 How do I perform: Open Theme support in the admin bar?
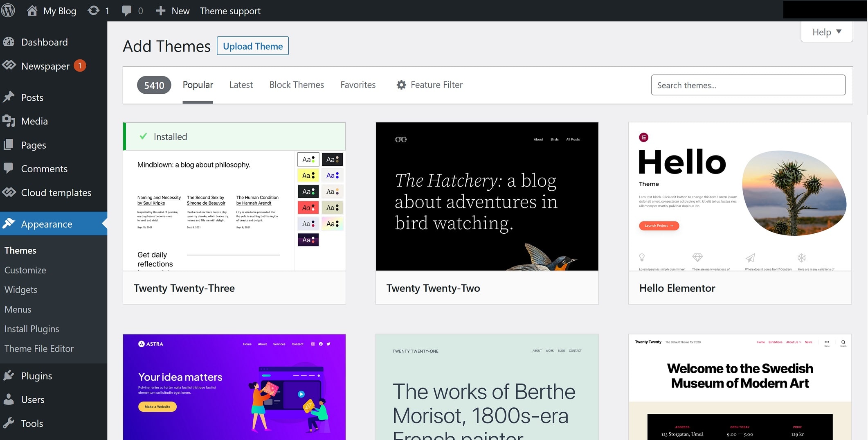230,11
